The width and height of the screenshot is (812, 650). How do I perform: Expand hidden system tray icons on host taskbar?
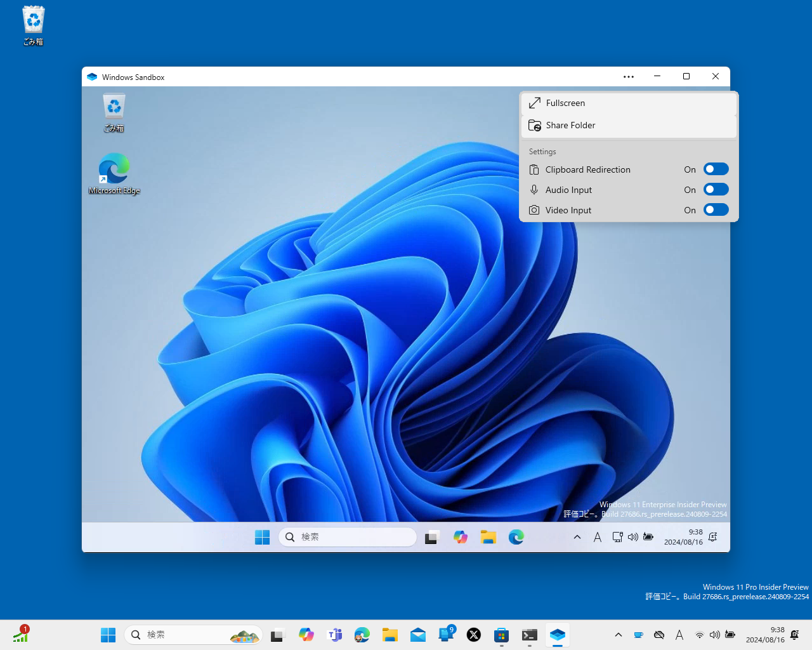[618, 635]
